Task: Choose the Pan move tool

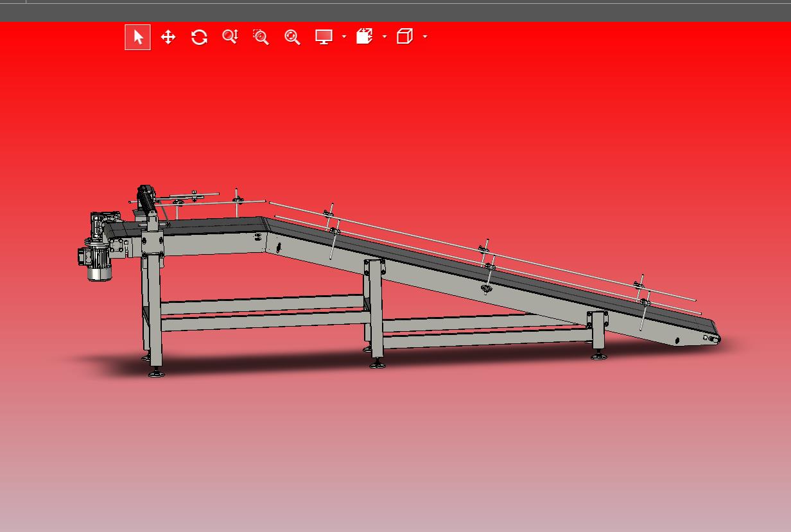Action: click(168, 37)
